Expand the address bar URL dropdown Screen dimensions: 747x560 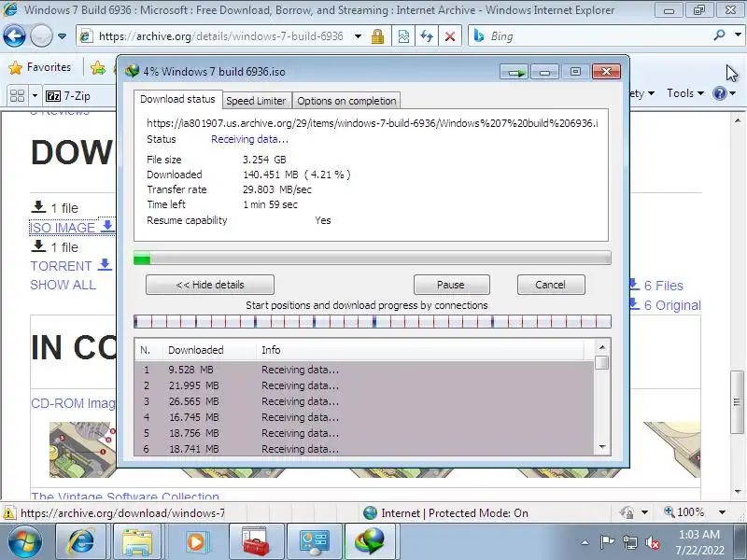point(358,36)
